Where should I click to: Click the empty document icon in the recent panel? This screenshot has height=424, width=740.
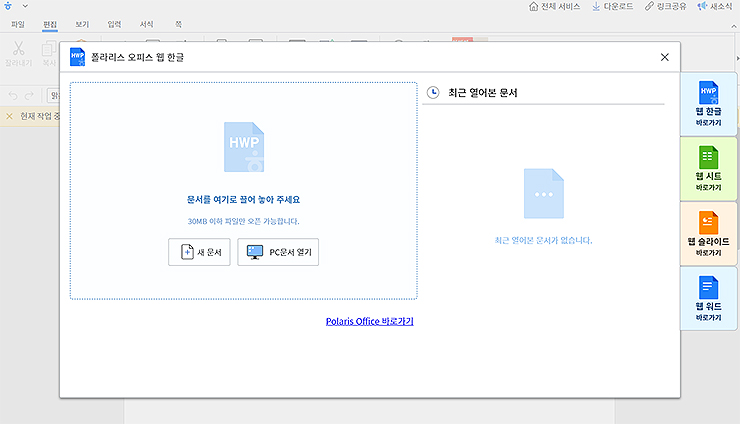(544, 194)
